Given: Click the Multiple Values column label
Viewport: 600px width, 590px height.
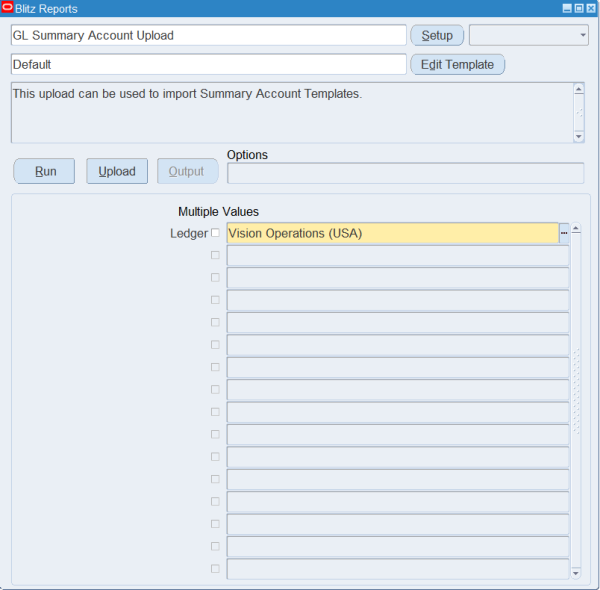Looking at the screenshot, I should 218,212.
